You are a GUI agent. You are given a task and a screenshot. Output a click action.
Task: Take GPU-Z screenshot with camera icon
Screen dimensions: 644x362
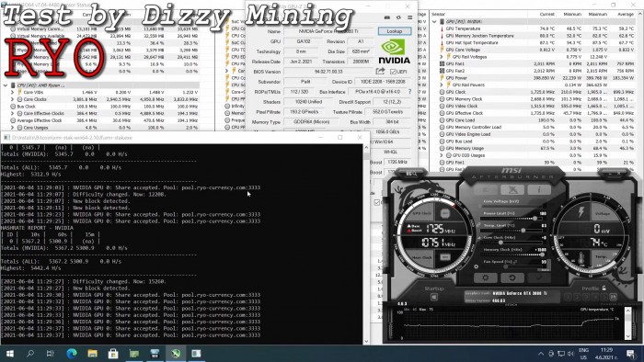[x=387, y=17]
